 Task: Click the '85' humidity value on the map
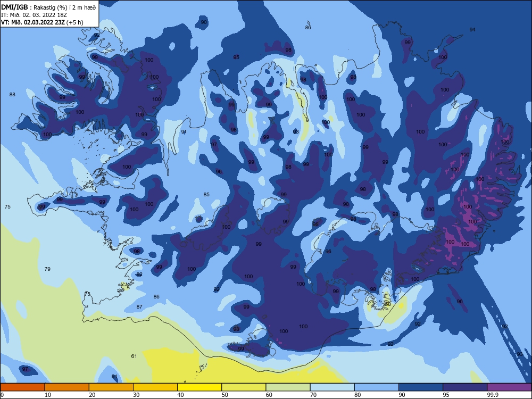[206, 194]
